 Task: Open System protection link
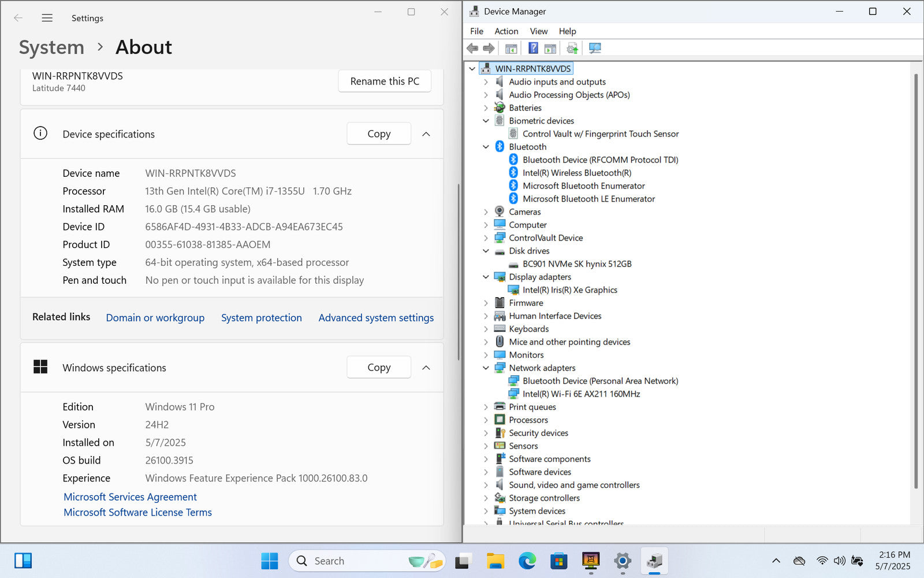[x=262, y=317]
